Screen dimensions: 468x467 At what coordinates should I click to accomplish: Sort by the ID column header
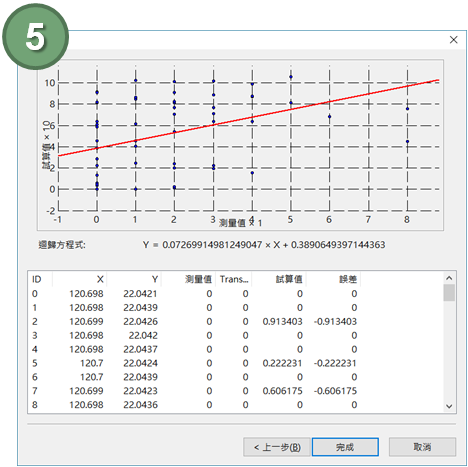click(40, 279)
